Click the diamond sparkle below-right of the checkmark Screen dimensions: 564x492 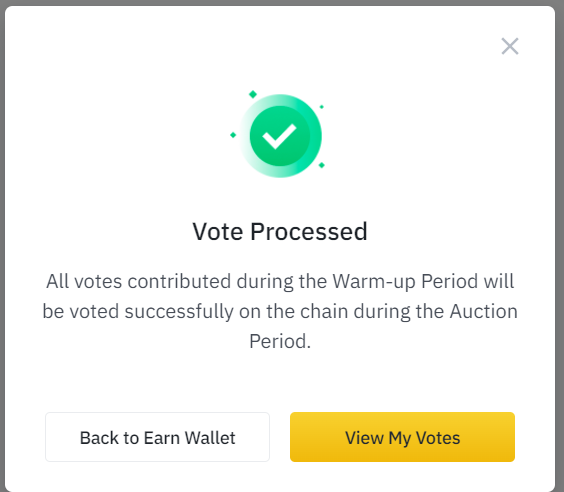pos(322,165)
